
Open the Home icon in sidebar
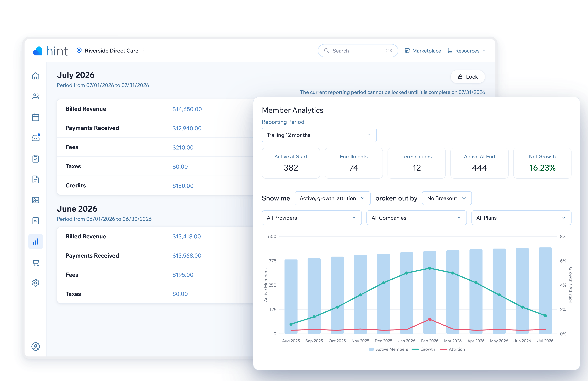[x=36, y=76]
